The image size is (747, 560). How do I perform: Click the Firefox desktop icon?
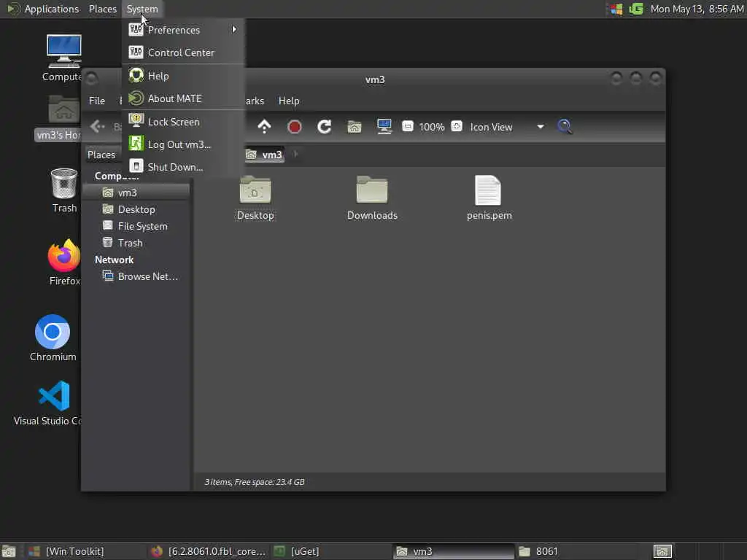[x=64, y=262]
